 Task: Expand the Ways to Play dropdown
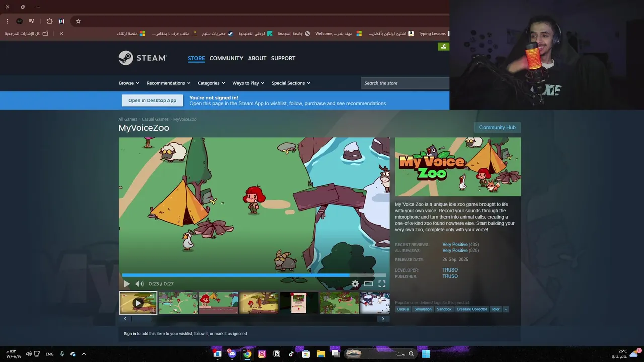tap(248, 83)
